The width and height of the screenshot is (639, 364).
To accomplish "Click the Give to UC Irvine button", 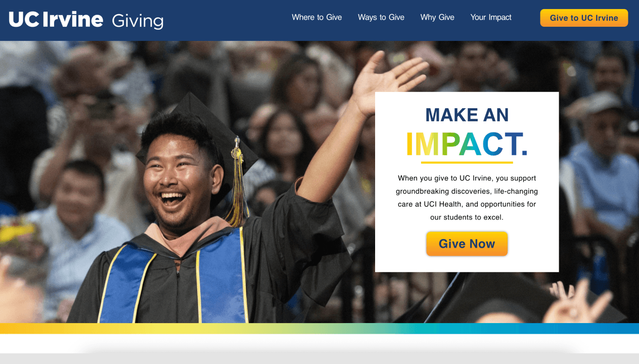I will pos(584,18).
